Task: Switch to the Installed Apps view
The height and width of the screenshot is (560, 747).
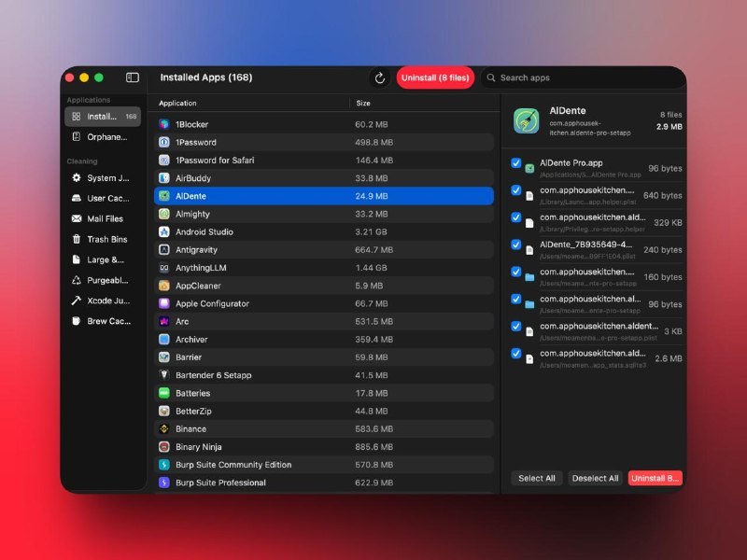Action: 101,116
